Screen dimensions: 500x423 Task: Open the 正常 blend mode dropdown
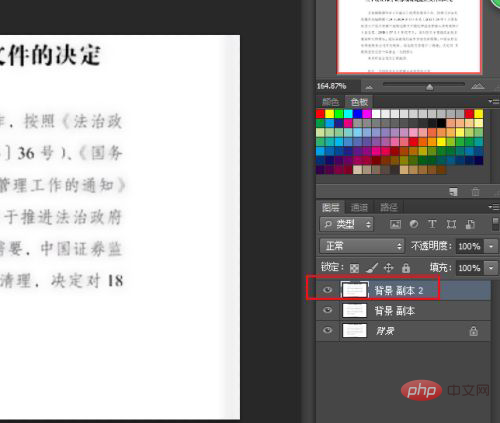(362, 246)
